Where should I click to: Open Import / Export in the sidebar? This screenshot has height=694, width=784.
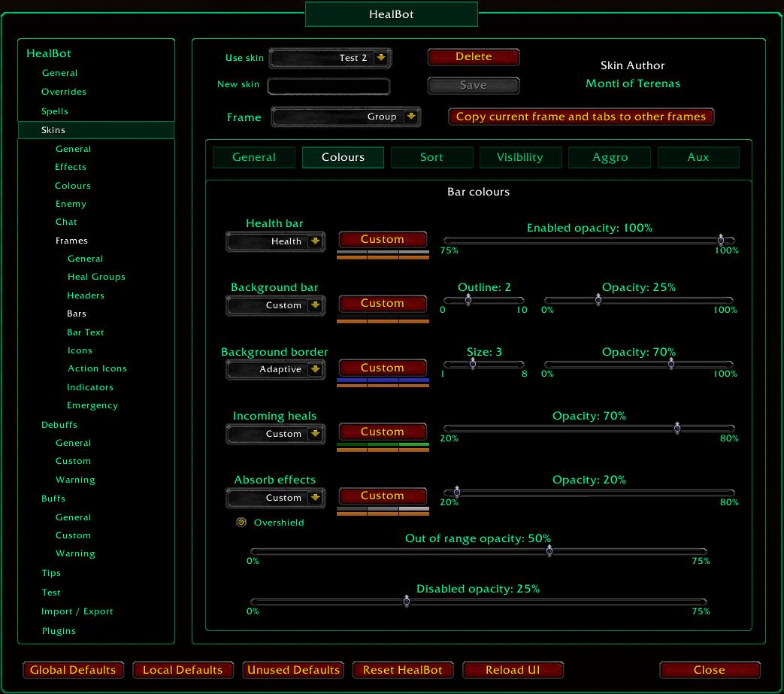pyautogui.click(x=77, y=611)
